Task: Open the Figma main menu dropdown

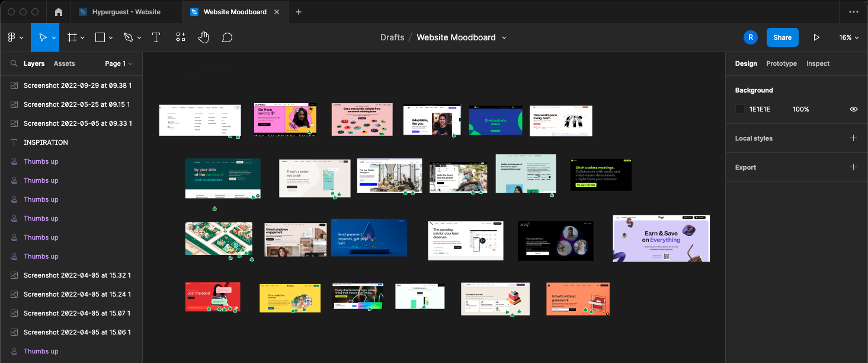Action: tap(15, 37)
